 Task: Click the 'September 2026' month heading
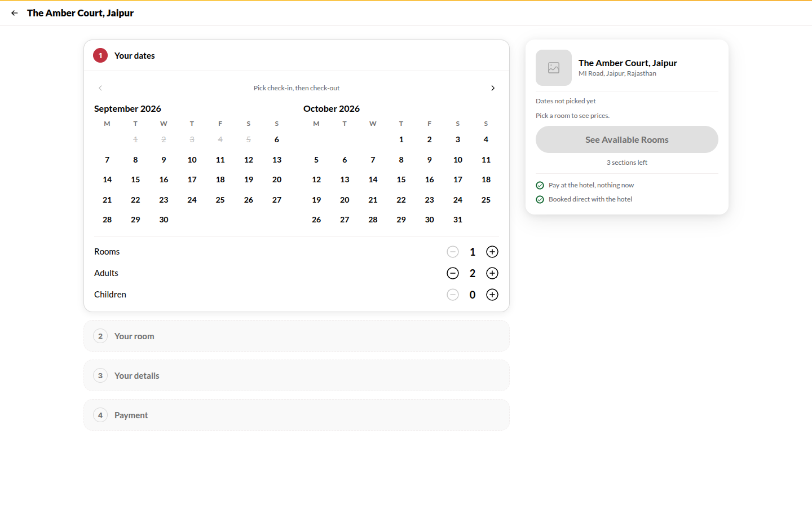127,108
